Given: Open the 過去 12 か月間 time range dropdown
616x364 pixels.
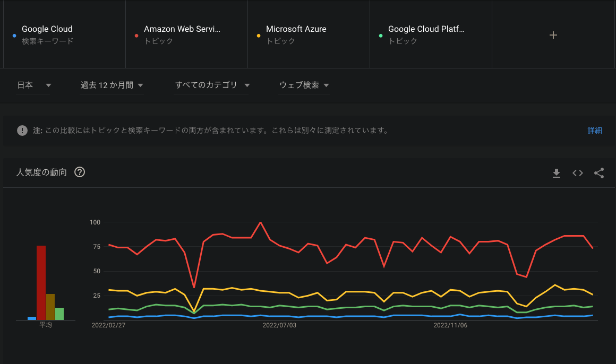Looking at the screenshot, I should [x=112, y=85].
